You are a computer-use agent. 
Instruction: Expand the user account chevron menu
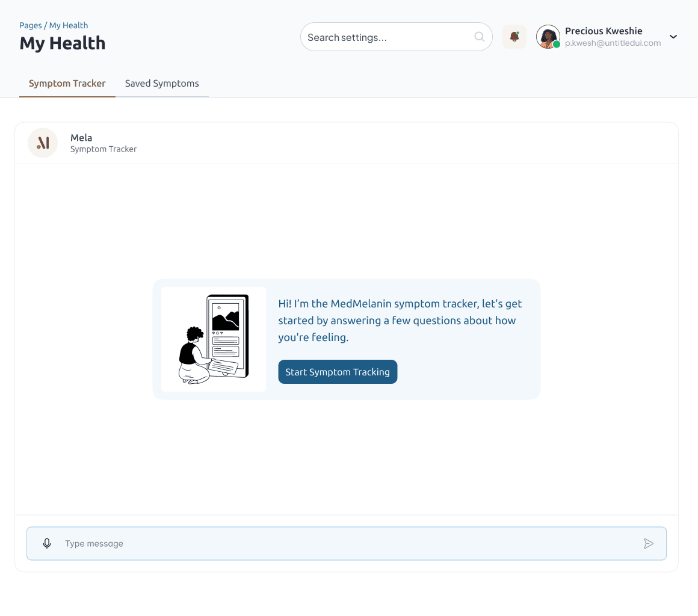click(673, 37)
